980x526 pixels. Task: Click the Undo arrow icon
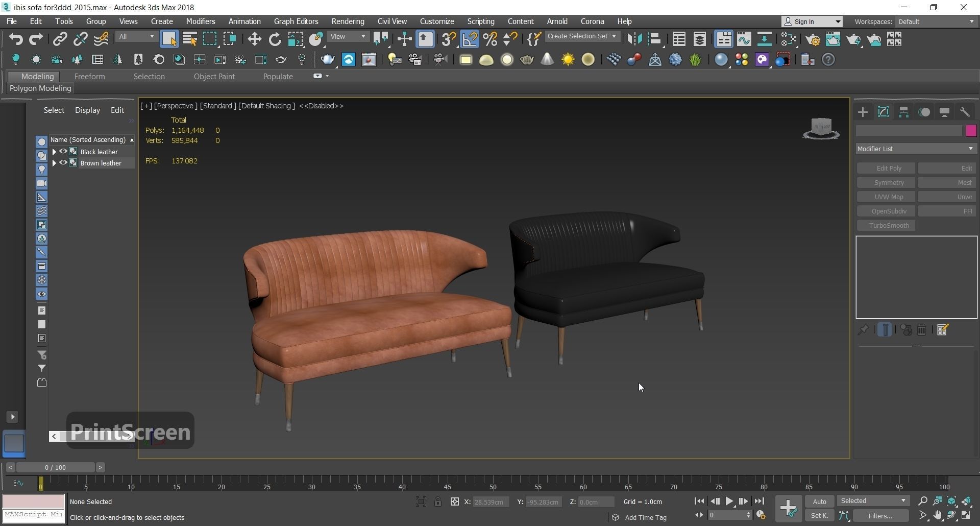pos(16,39)
